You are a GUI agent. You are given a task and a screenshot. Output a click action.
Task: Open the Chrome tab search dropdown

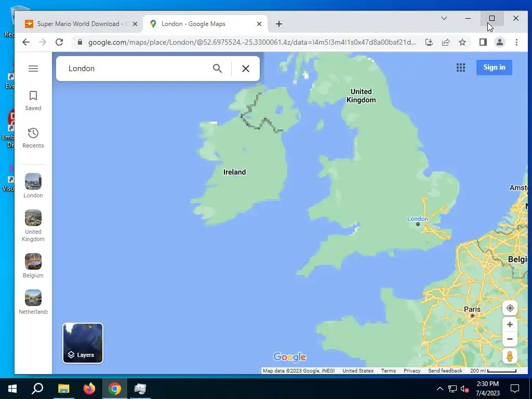point(444,18)
